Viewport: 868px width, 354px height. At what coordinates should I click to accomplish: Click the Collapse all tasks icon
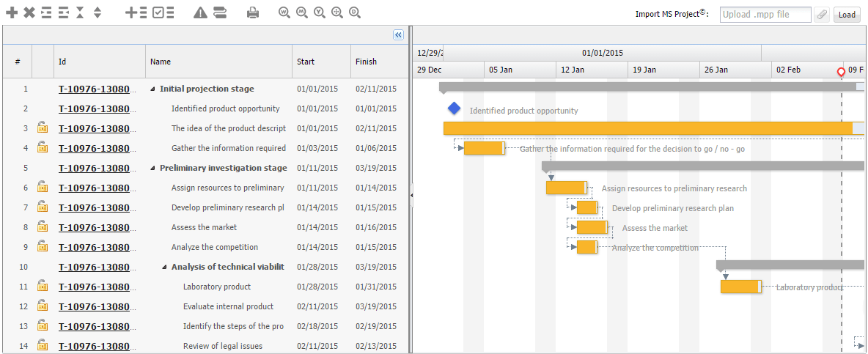(x=80, y=12)
